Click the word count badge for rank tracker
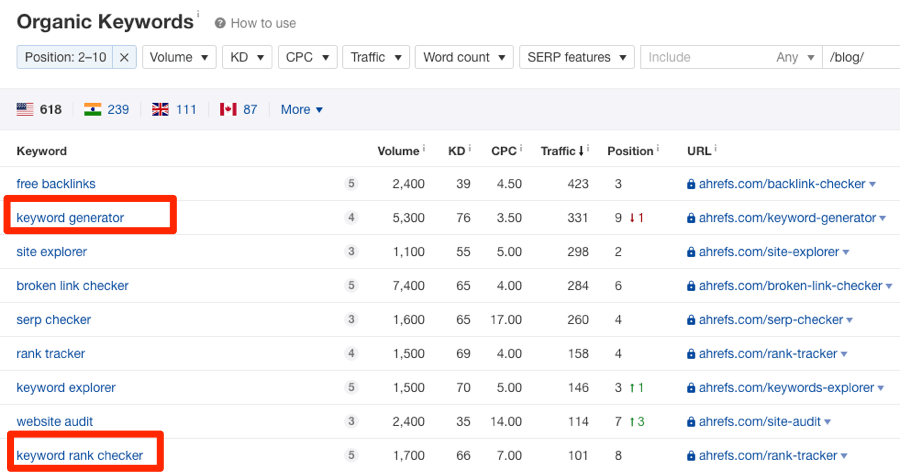The width and height of the screenshot is (900, 472). click(x=351, y=353)
